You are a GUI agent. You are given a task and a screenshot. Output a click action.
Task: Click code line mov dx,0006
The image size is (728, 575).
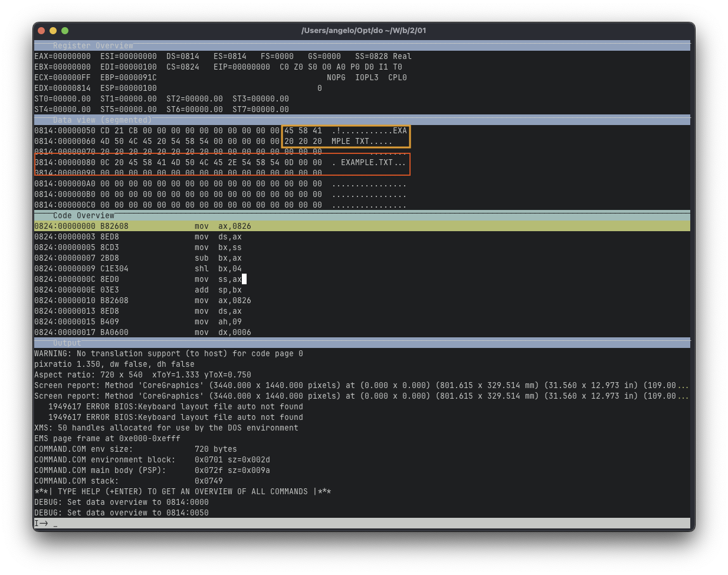pyautogui.click(x=223, y=332)
